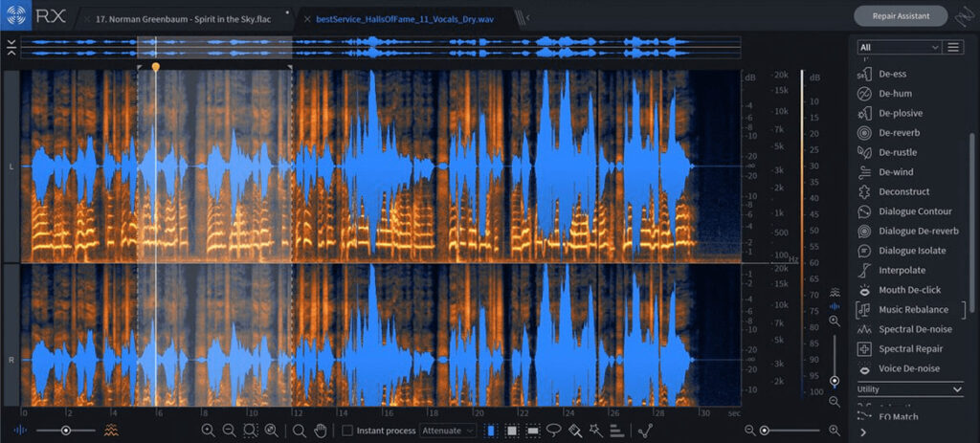Close the bestService HallsOfFame tab
Screen dimensions: 980x443
pyautogui.click(x=307, y=19)
